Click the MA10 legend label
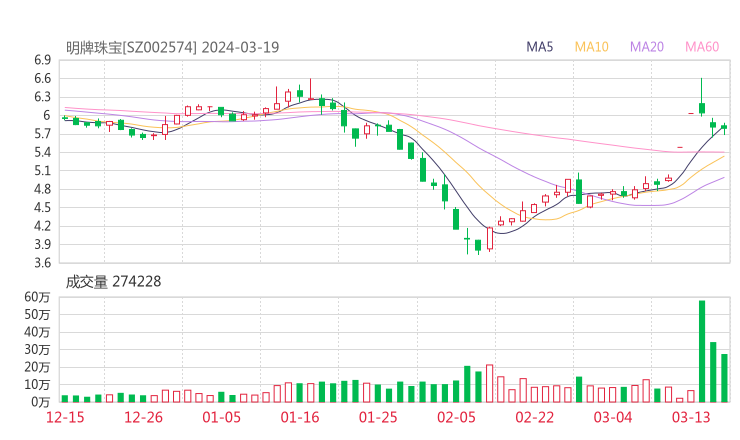Viewport: 740px width, 440px height. [591, 47]
